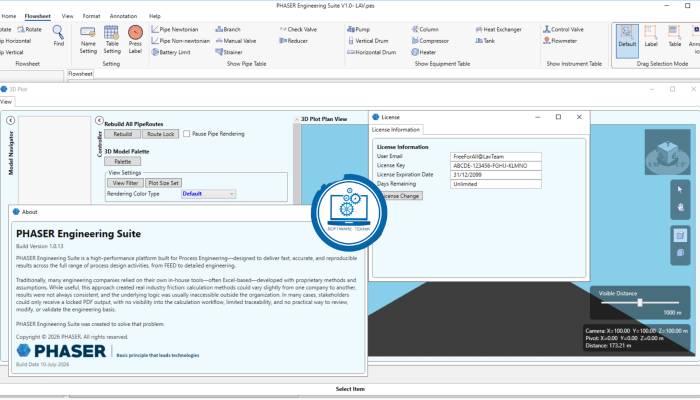Open Name Setting

point(88,40)
